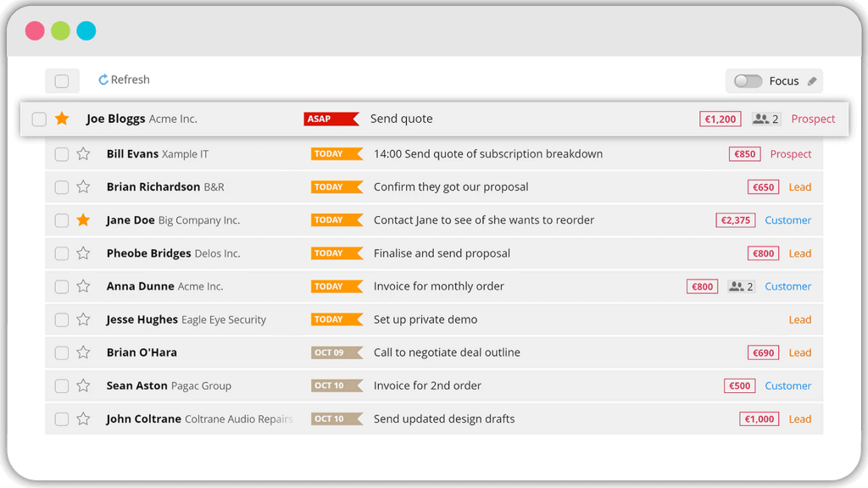Image resolution: width=868 pixels, height=488 pixels.
Task: Click the €1,200 deal amount badge
Action: (720, 119)
